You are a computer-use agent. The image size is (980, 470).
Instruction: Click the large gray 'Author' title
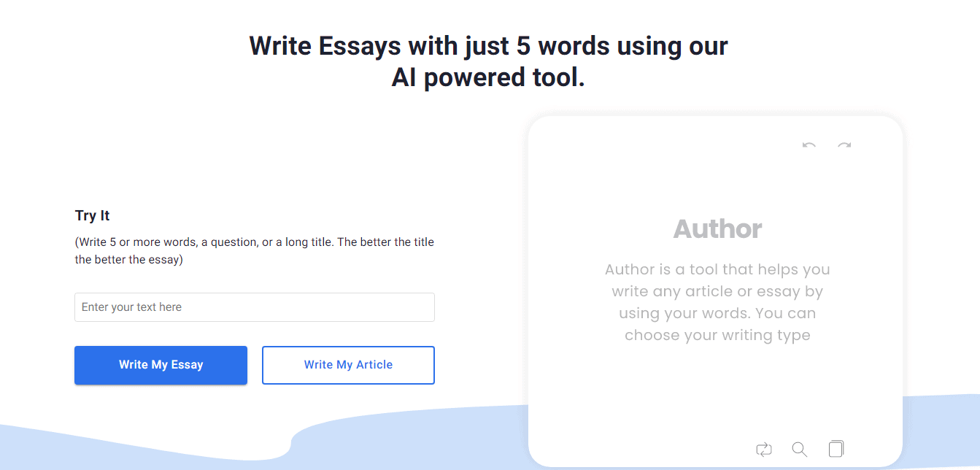(717, 228)
